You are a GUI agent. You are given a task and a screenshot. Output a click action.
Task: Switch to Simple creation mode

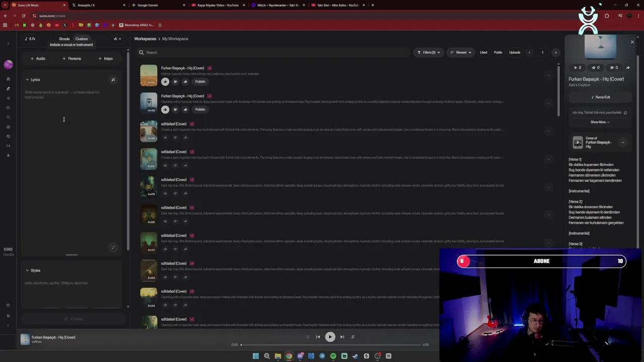tap(64, 39)
